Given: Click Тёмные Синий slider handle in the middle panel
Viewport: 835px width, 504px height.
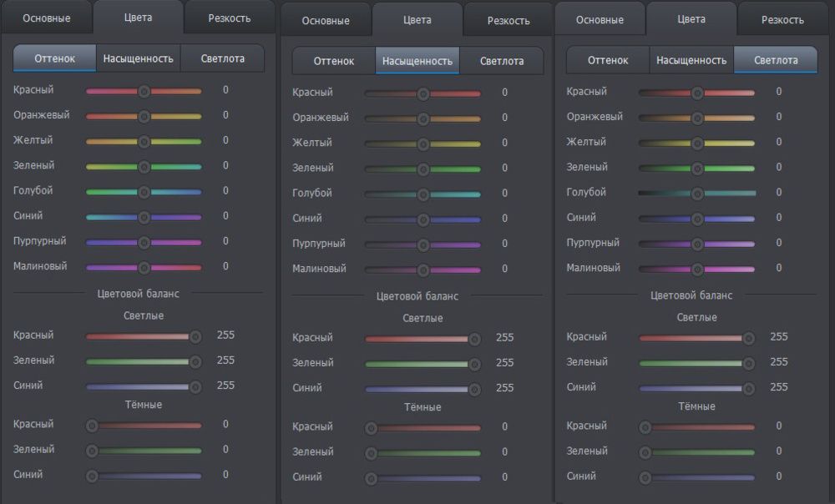Looking at the screenshot, I should point(371,479).
